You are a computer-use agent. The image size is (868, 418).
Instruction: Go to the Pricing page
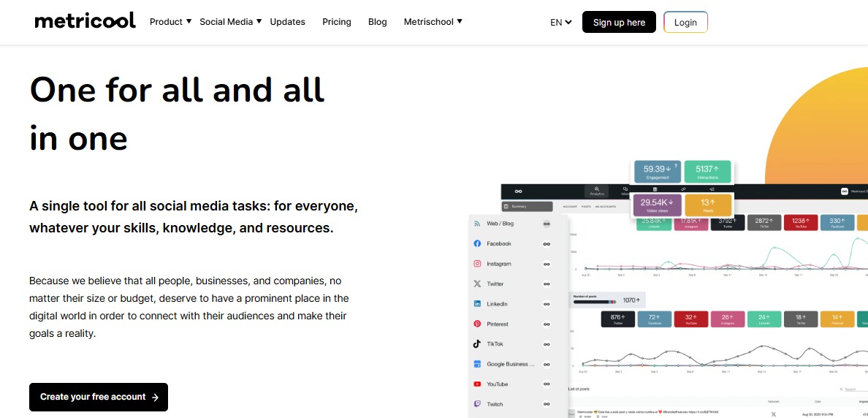pos(337,22)
